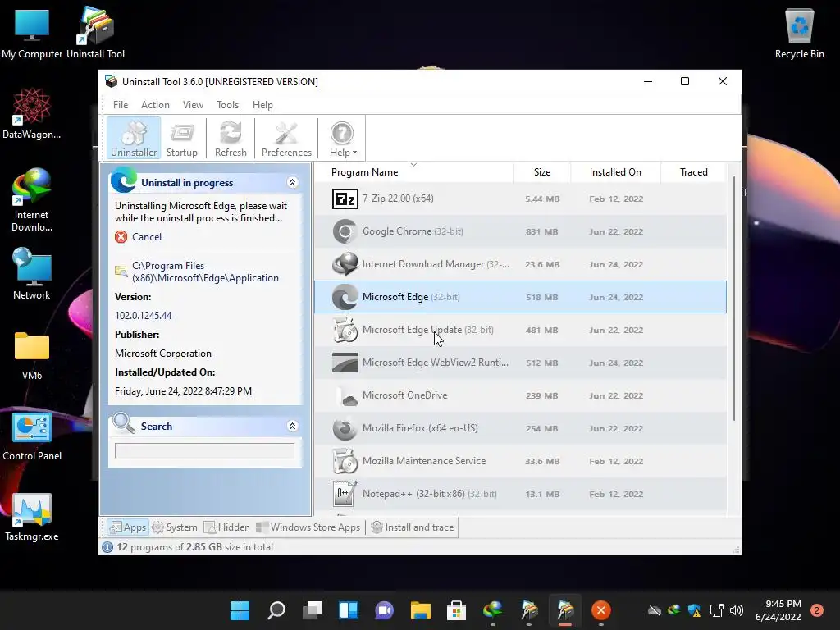Sort by Traced column header
The height and width of the screenshot is (630, 840).
tap(693, 172)
